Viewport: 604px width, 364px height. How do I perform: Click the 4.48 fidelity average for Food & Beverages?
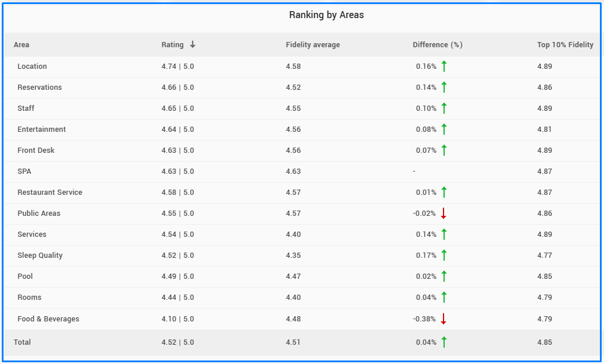coord(293,319)
